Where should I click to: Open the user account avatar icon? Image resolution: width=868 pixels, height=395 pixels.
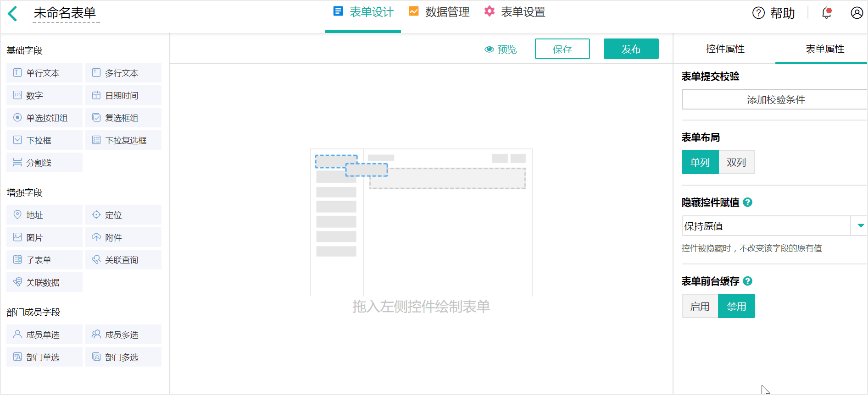tap(857, 13)
